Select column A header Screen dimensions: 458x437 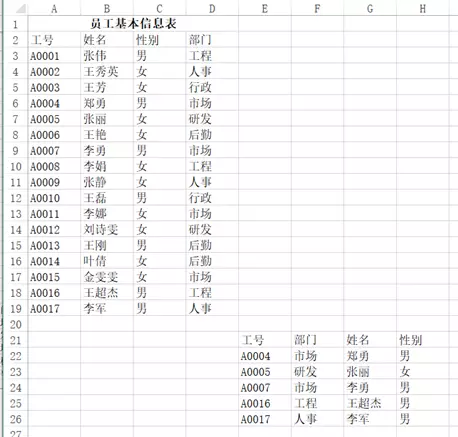tap(54, 8)
